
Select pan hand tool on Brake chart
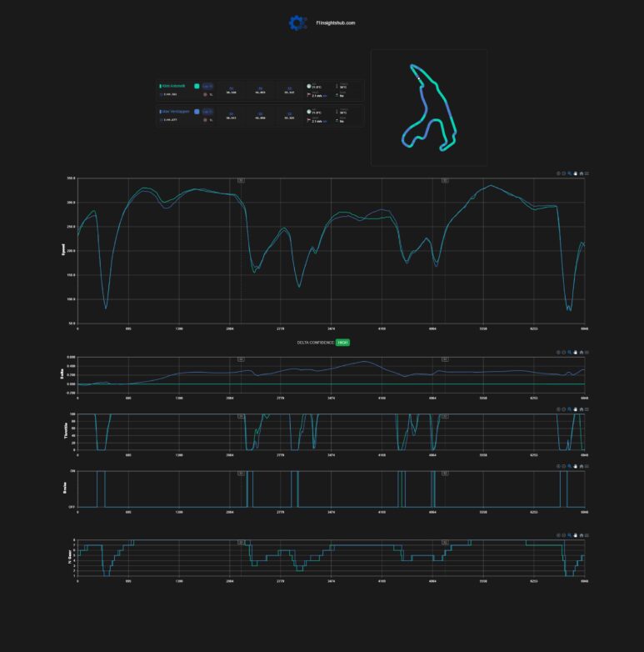[x=576, y=466]
